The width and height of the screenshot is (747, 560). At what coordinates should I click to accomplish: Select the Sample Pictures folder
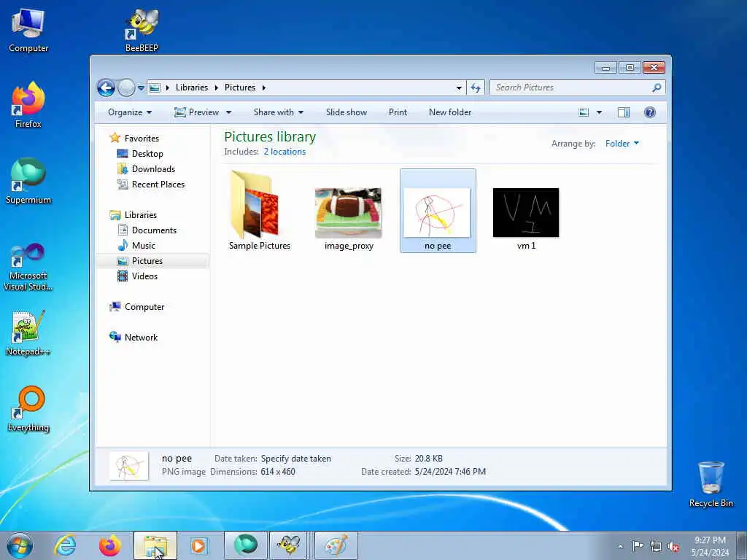pyautogui.click(x=259, y=211)
